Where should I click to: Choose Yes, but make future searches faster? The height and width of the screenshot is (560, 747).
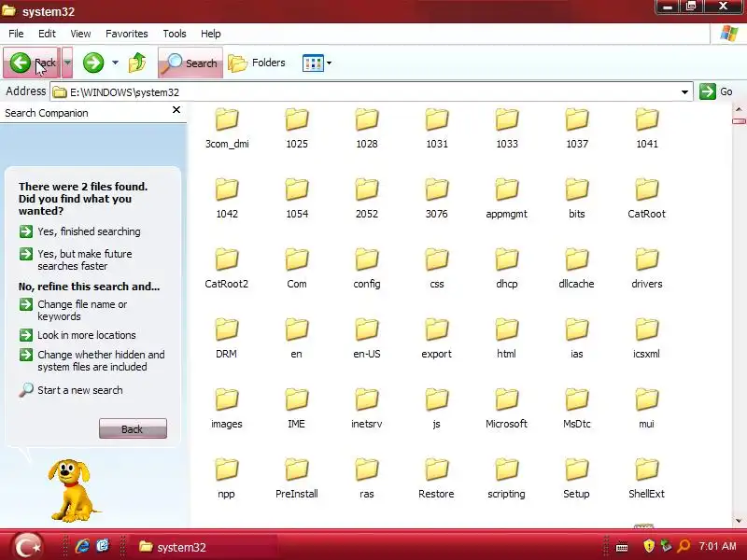[x=76, y=259]
